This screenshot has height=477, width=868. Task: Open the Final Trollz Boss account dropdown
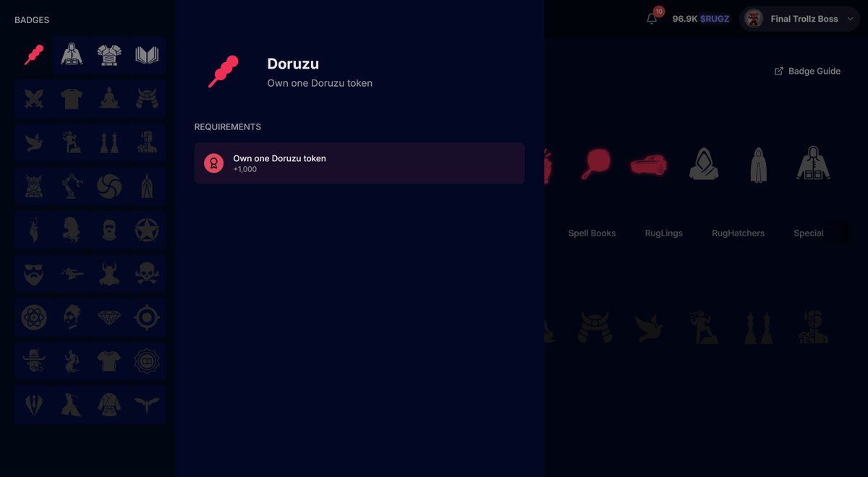pyautogui.click(x=800, y=19)
